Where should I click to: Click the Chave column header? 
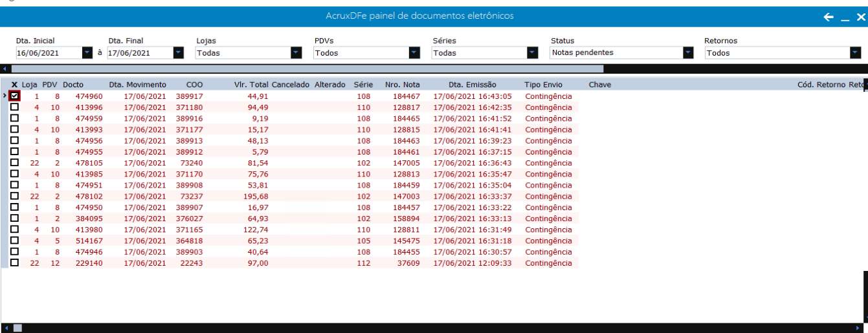[600, 85]
